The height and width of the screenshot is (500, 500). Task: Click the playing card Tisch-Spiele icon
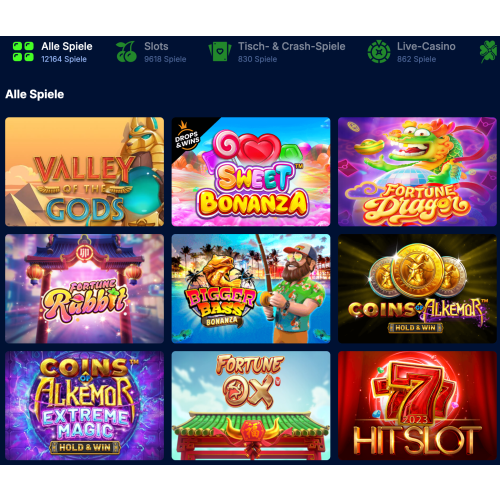click(220, 52)
